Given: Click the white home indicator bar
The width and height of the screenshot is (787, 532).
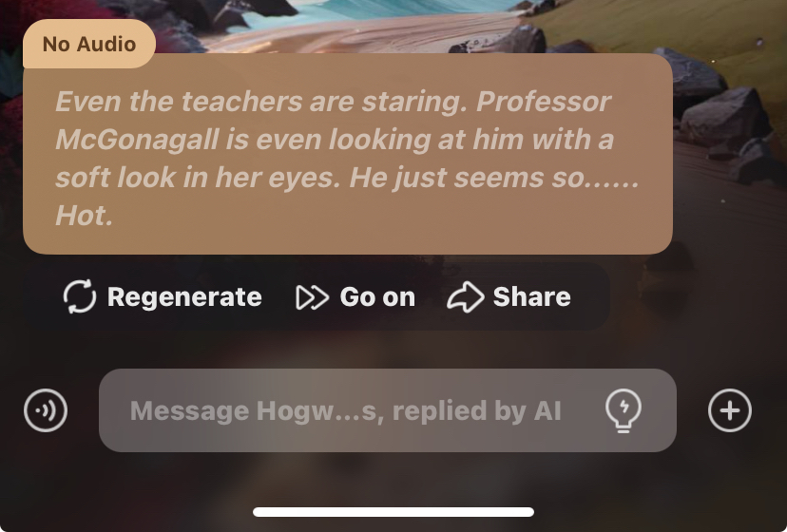Looking at the screenshot, I should pyautogui.click(x=393, y=512).
